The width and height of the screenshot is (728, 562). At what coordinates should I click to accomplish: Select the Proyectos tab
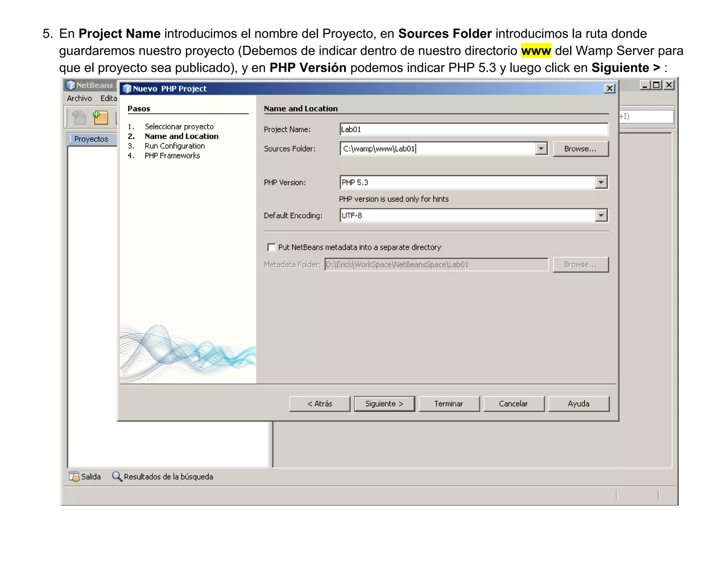pyautogui.click(x=91, y=139)
